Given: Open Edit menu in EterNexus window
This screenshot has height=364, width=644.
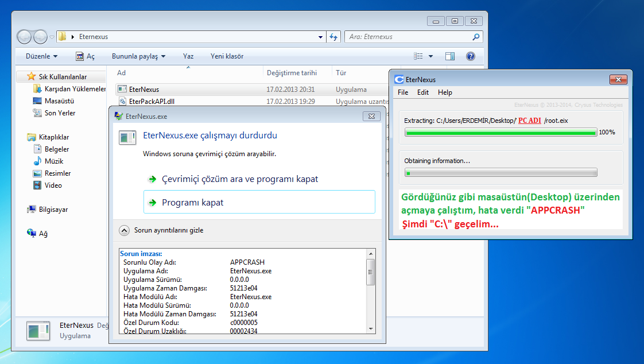Looking at the screenshot, I should 423,92.
